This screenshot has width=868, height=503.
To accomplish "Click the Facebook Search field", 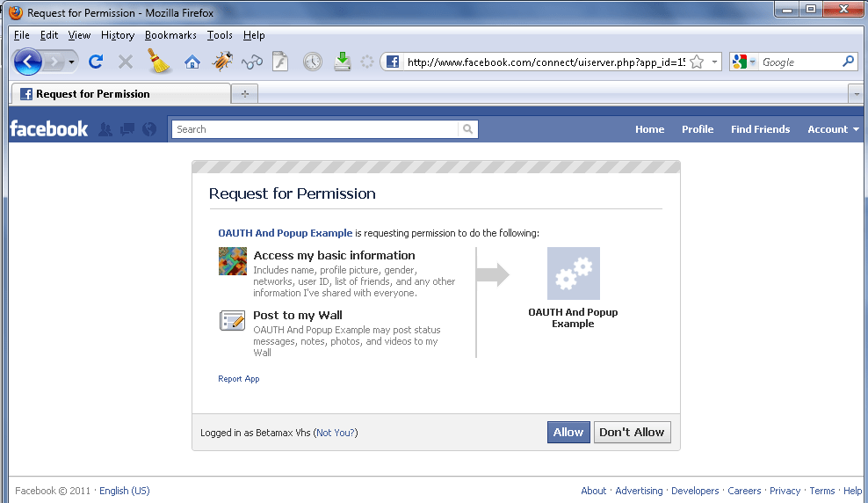I will 315,129.
